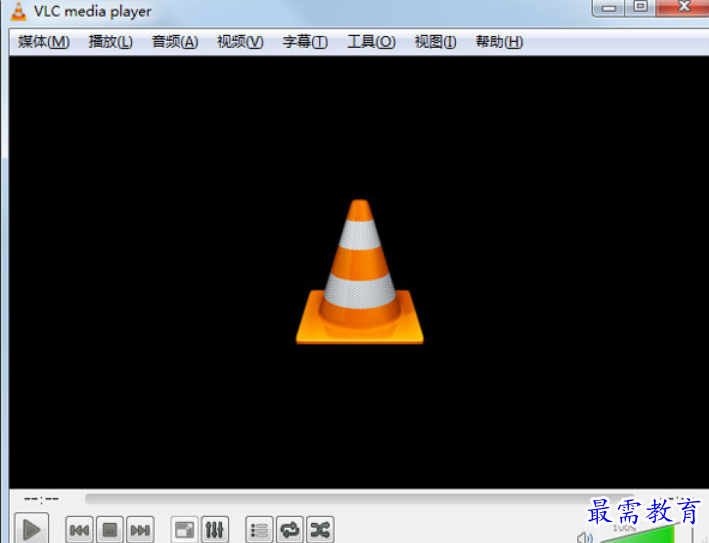Viewport: 709px width, 543px height.
Task: Show the playlist list icon
Action: pos(259,529)
